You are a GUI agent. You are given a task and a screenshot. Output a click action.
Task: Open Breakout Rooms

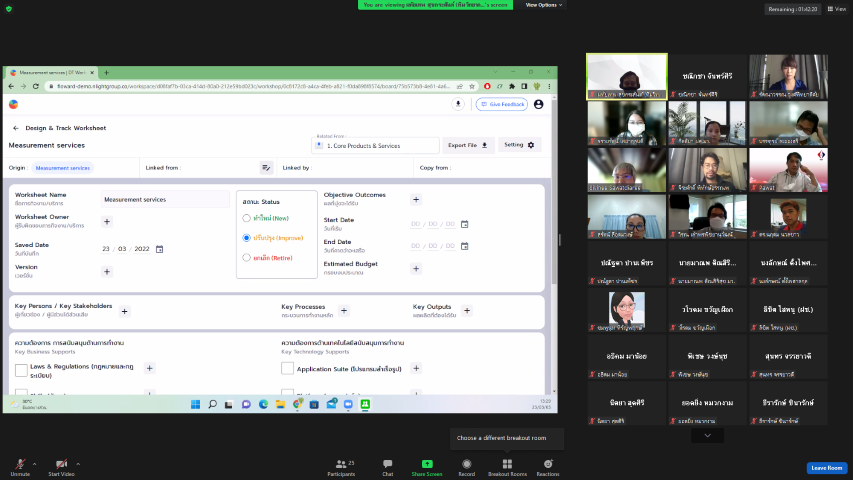[x=507, y=464]
